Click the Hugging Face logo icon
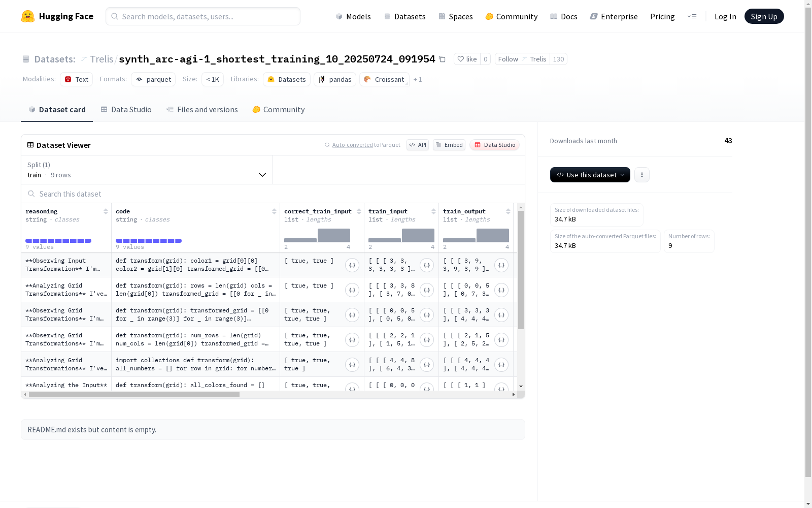The height and width of the screenshot is (508, 812). coord(28,16)
